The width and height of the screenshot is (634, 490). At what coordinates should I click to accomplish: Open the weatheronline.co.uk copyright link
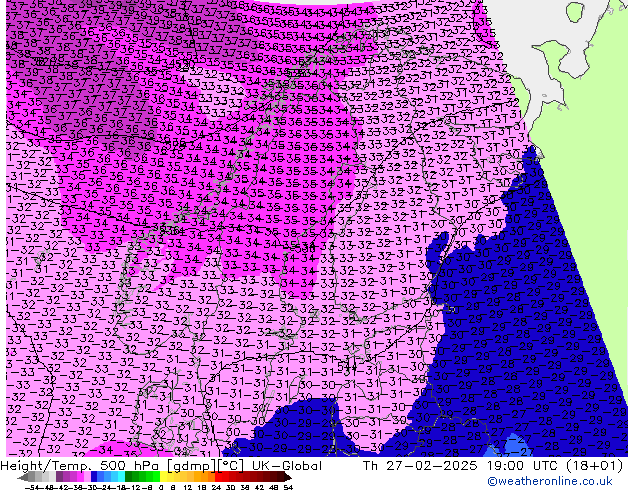click(x=550, y=481)
